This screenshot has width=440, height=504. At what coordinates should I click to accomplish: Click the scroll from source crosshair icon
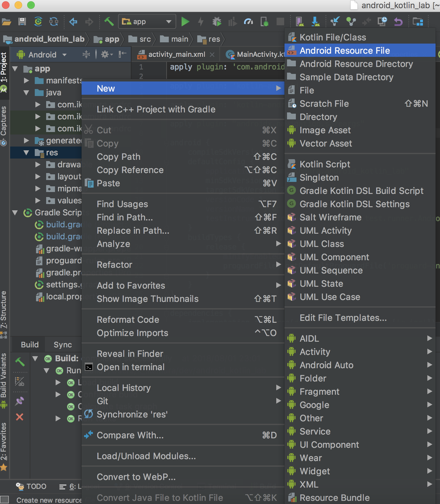(x=86, y=55)
